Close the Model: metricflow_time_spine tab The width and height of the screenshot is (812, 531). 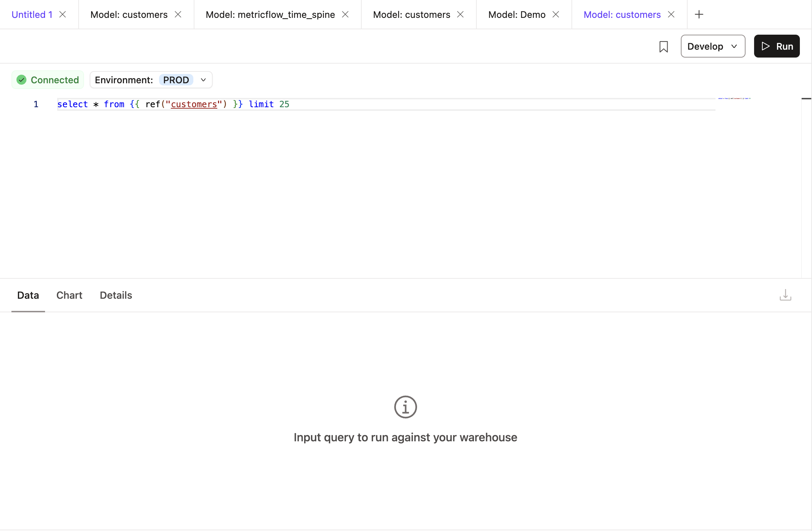(345, 14)
